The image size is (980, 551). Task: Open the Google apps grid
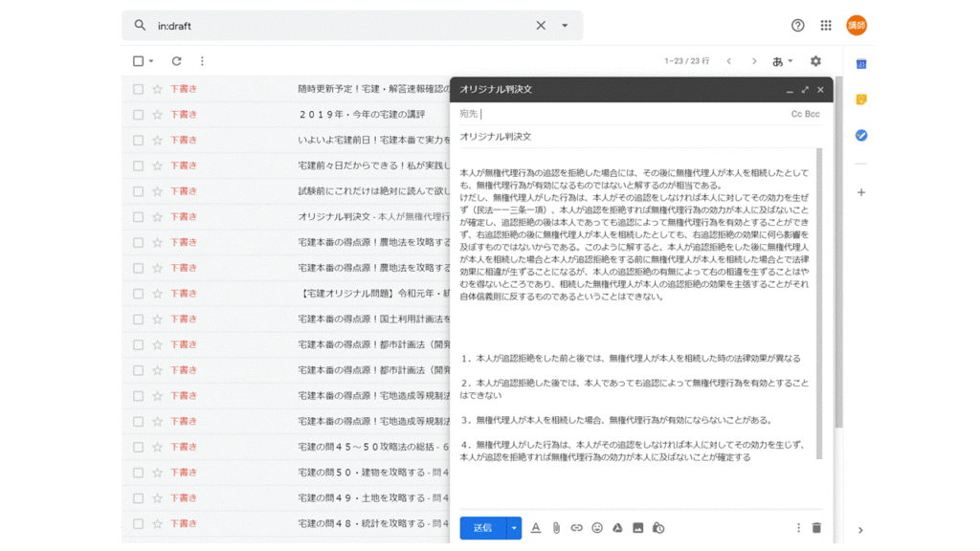point(826,26)
